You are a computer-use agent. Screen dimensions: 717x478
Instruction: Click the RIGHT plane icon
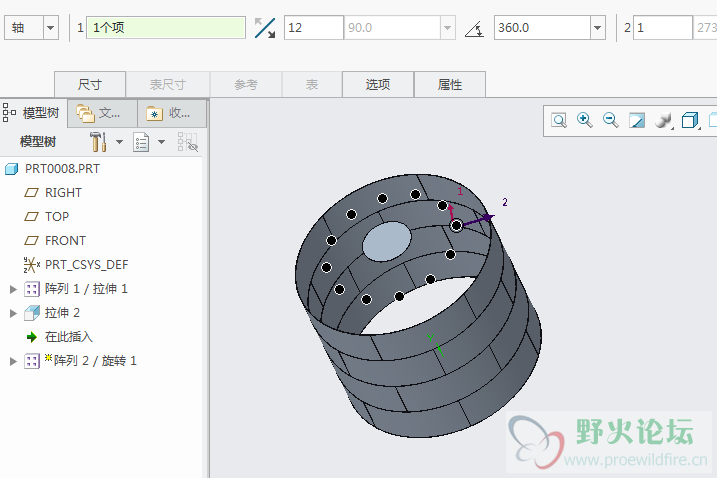(x=31, y=193)
